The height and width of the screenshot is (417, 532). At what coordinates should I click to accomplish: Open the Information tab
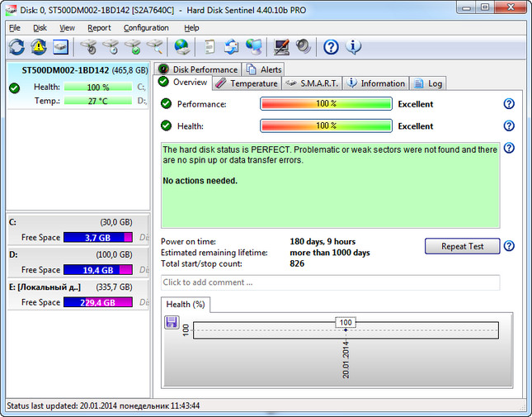tap(376, 83)
